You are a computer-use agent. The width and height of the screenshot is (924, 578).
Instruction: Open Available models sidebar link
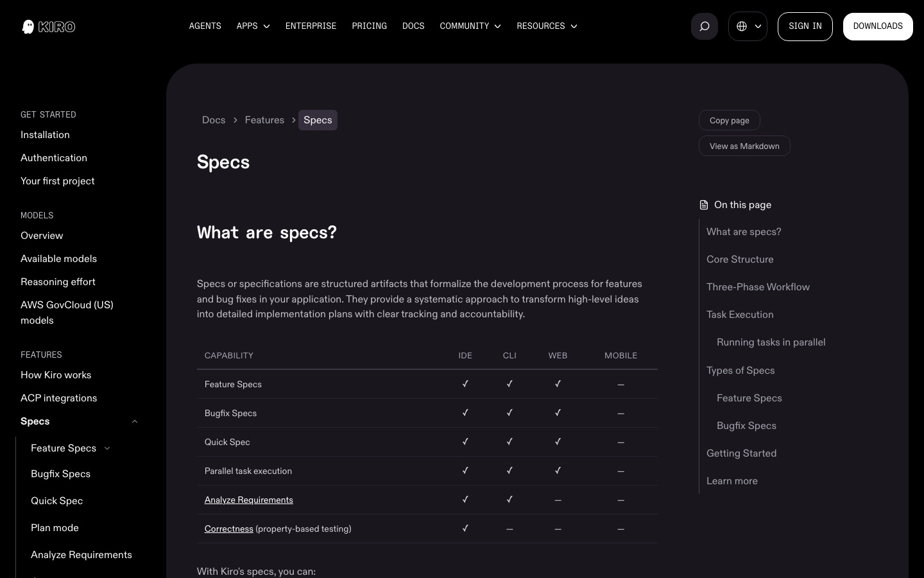(58, 259)
